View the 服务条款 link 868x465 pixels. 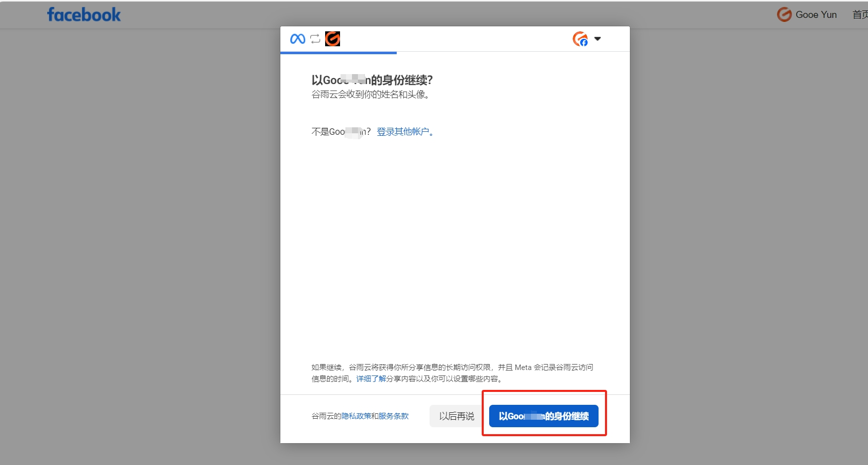point(392,416)
